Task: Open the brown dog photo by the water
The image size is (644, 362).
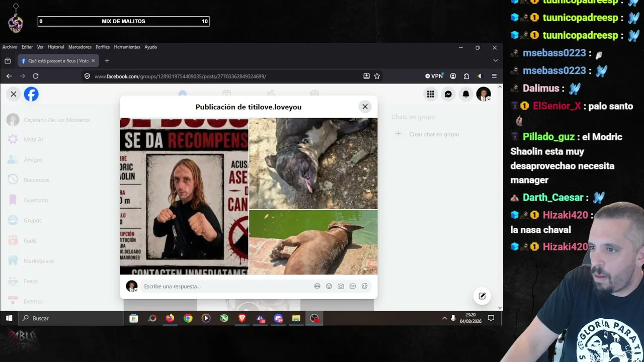Action: coord(313,242)
